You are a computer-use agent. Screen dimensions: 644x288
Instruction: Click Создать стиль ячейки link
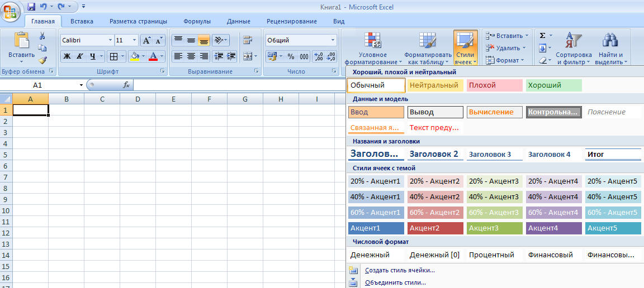(400, 270)
